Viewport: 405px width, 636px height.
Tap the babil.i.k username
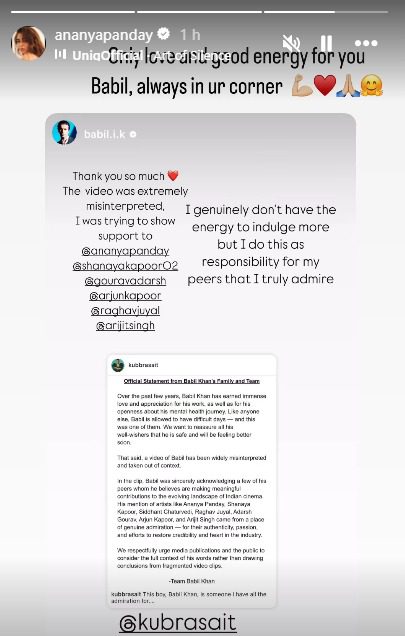[104, 134]
